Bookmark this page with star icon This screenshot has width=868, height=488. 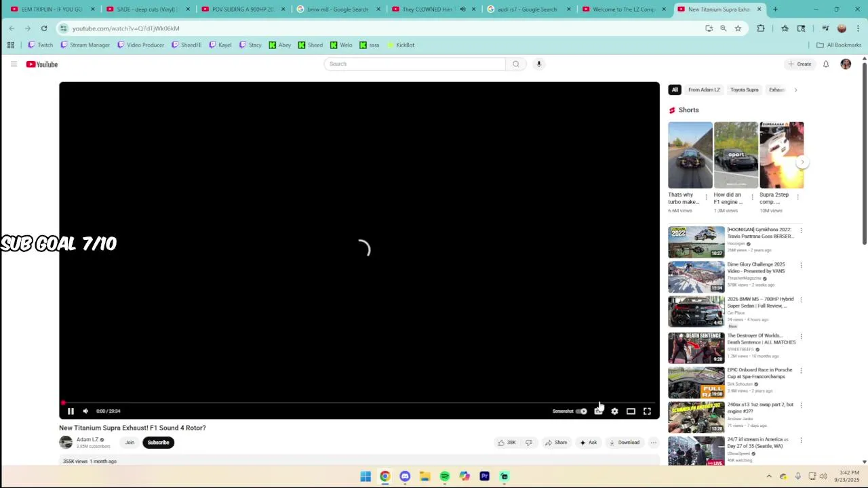point(738,28)
